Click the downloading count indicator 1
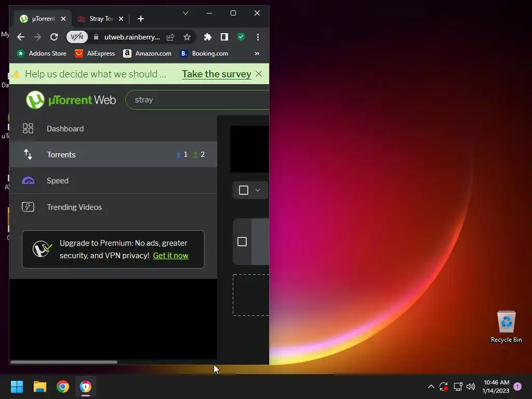Image resolution: width=532 pixels, height=399 pixels. tap(182, 155)
